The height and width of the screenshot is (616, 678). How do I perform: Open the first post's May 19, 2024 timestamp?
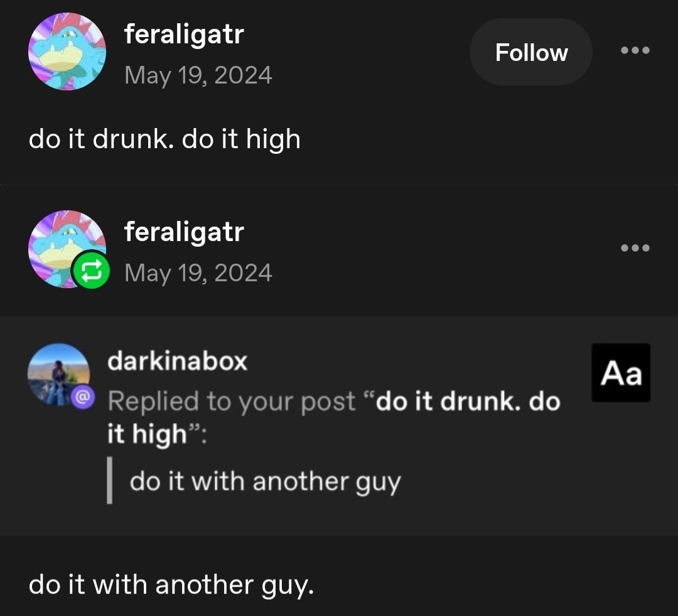click(198, 75)
